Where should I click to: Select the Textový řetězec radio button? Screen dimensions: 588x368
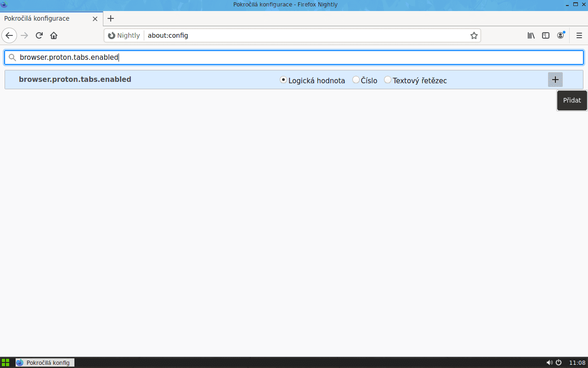(x=388, y=80)
